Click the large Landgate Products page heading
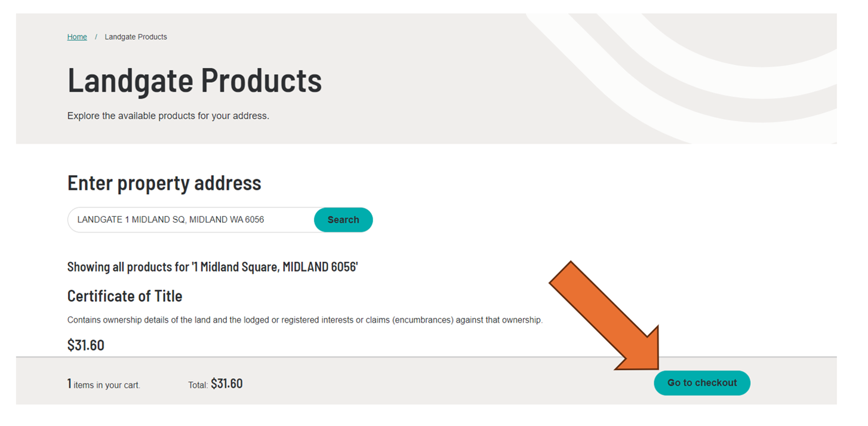868x426 pixels. click(195, 80)
